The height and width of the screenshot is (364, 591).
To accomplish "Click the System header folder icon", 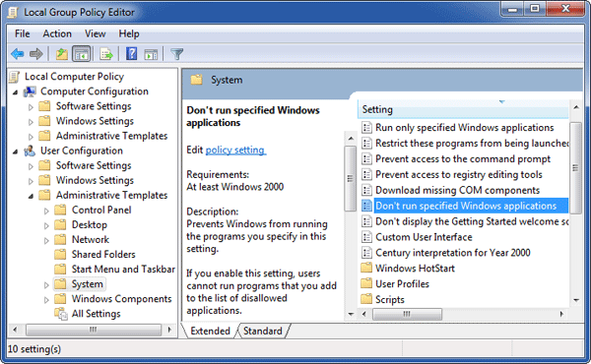I will coord(196,80).
